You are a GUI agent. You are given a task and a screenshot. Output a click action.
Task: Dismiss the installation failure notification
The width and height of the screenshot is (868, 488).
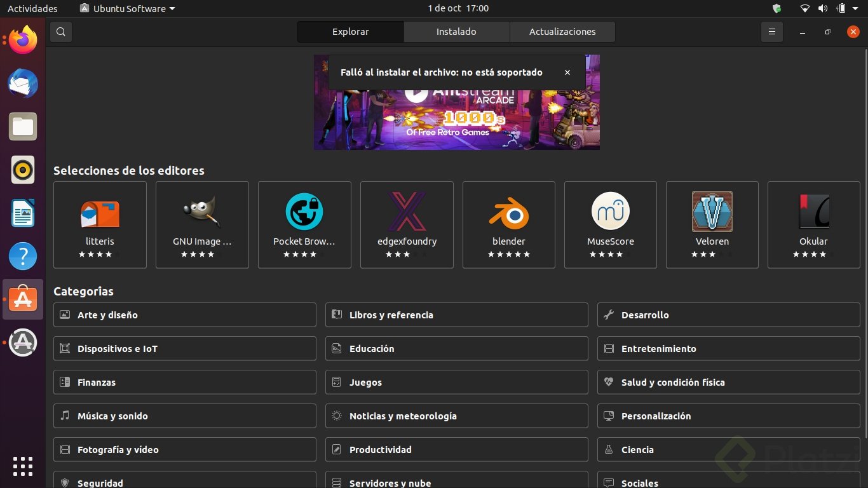(x=567, y=72)
